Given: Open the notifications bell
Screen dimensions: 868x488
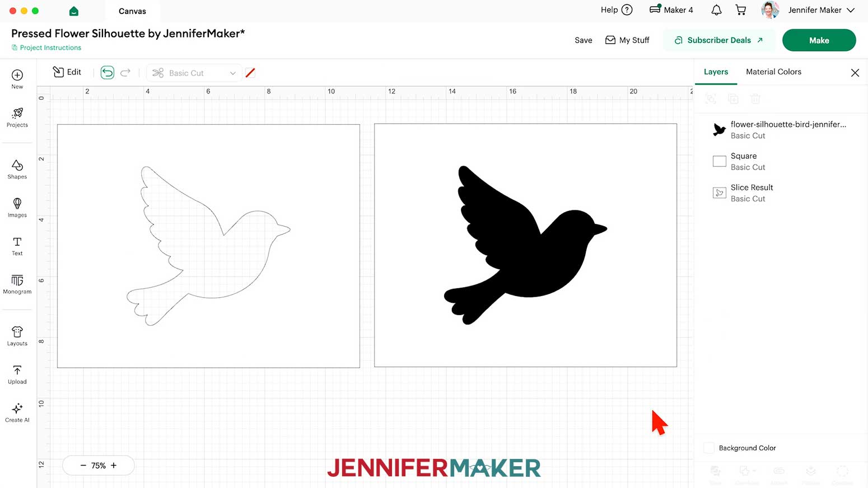Looking at the screenshot, I should click(716, 10).
